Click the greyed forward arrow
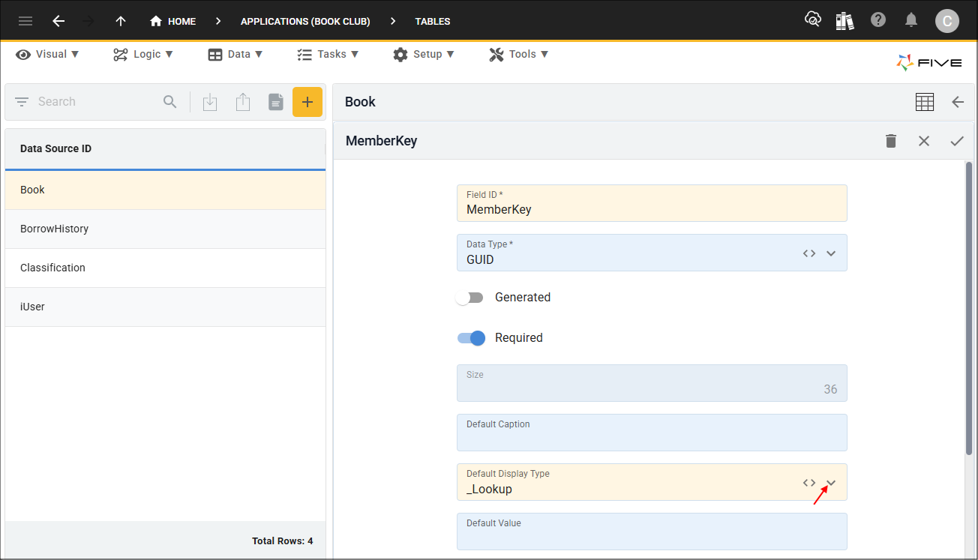Viewport: 978px width, 560px height. click(x=88, y=21)
